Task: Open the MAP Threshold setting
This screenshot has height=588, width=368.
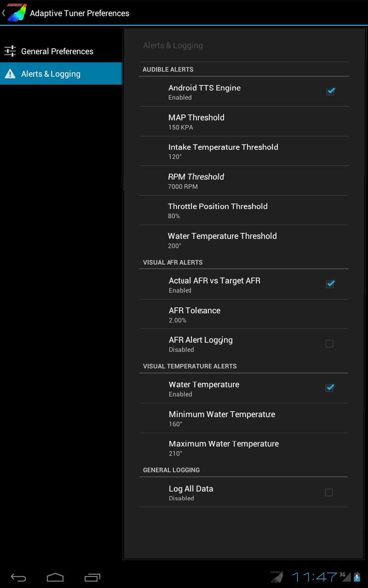Action: (x=244, y=122)
